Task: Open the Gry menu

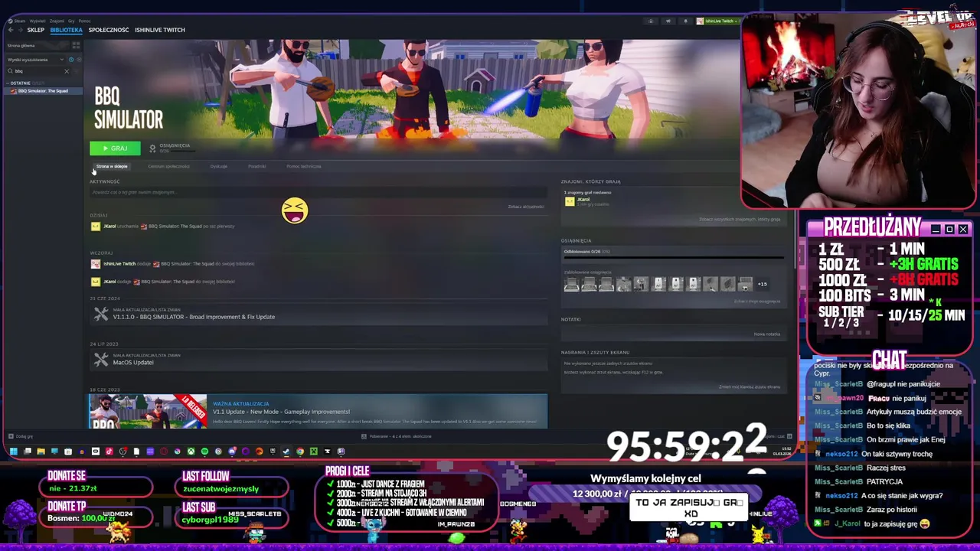Action: 73,21
